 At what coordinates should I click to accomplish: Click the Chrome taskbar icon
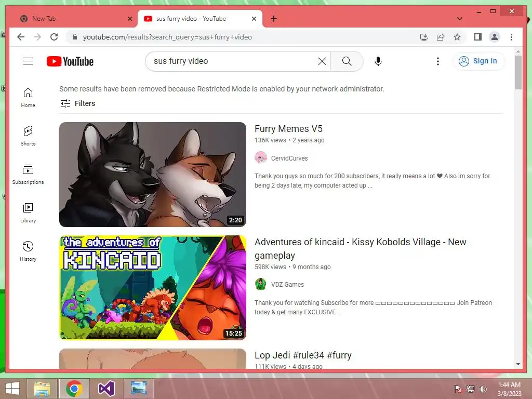point(74,389)
